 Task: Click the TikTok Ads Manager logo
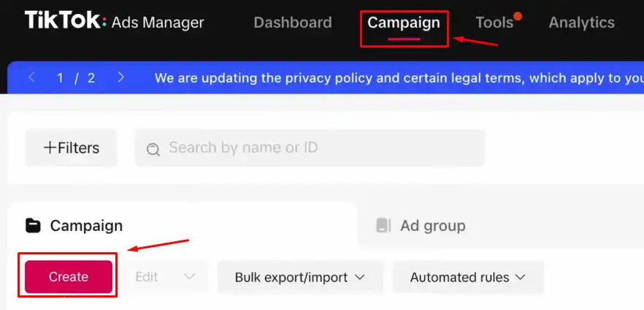(x=114, y=20)
